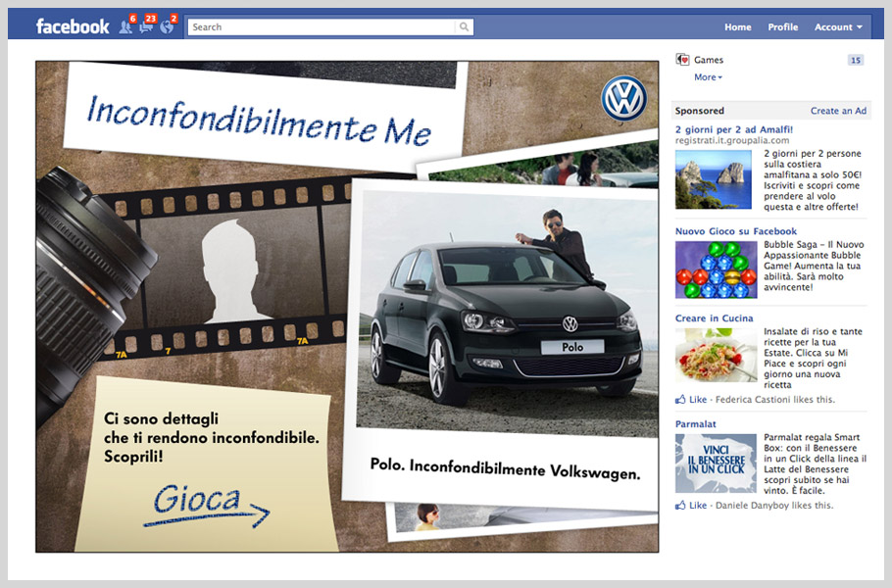Open 'Nuovo Gioco su Facebook' ad title
The image size is (892, 588).
click(735, 231)
